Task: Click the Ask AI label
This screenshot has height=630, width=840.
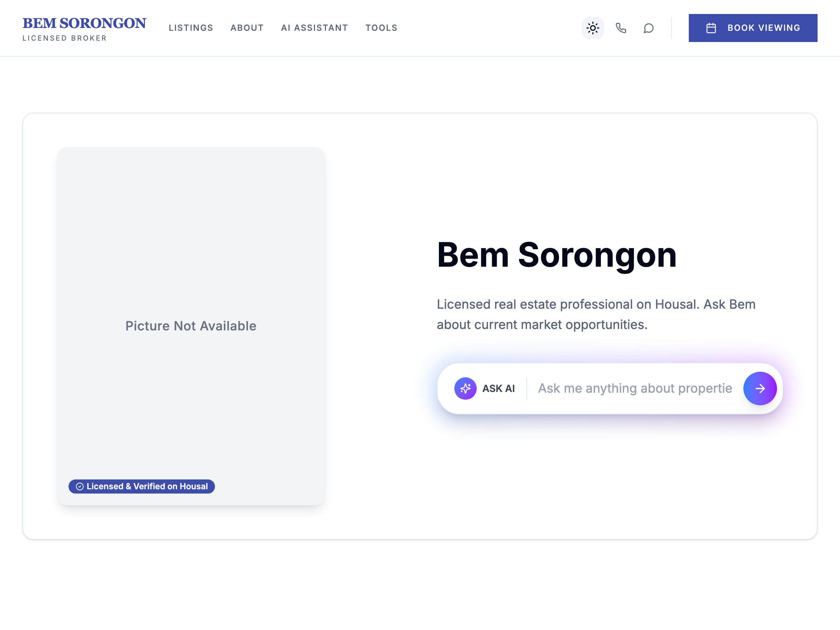Action: click(x=498, y=388)
